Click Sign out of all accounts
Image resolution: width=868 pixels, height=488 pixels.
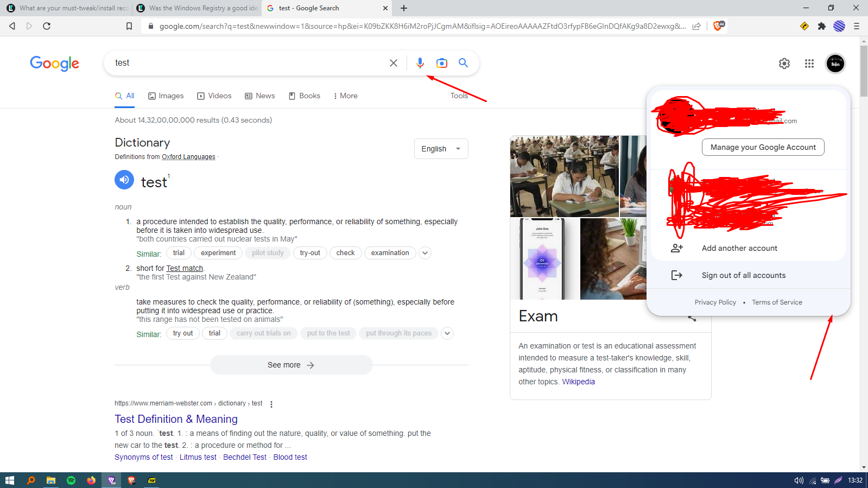tap(744, 275)
